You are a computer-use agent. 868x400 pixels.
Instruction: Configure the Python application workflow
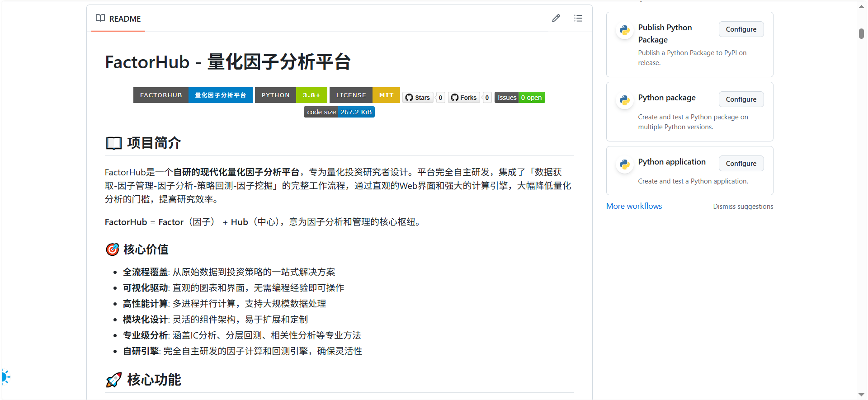pyautogui.click(x=741, y=164)
